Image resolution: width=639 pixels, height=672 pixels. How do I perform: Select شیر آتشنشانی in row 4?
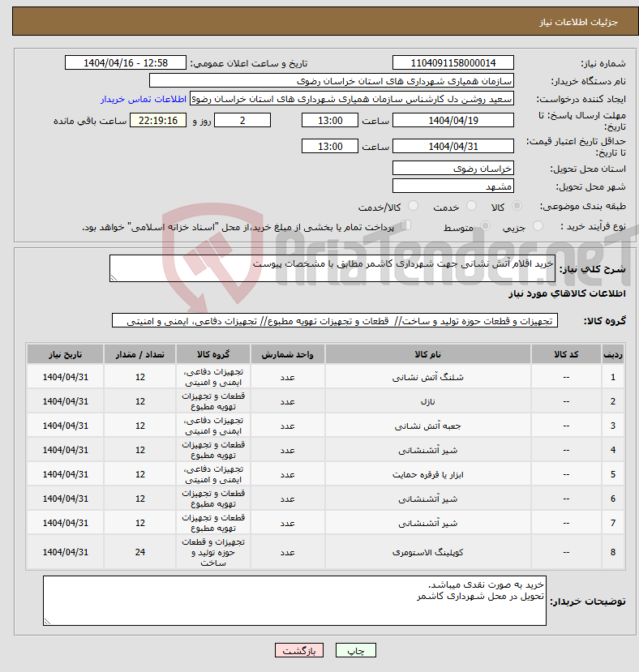tap(427, 450)
